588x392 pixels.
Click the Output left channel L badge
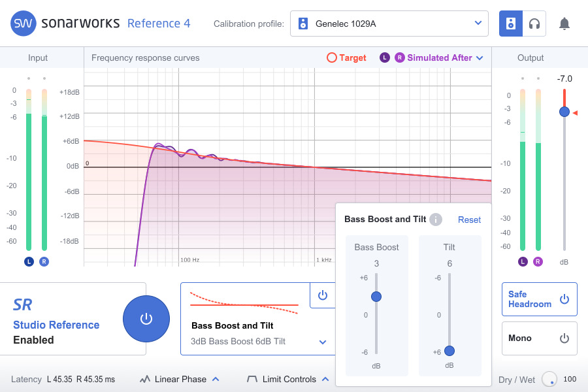tap(523, 261)
